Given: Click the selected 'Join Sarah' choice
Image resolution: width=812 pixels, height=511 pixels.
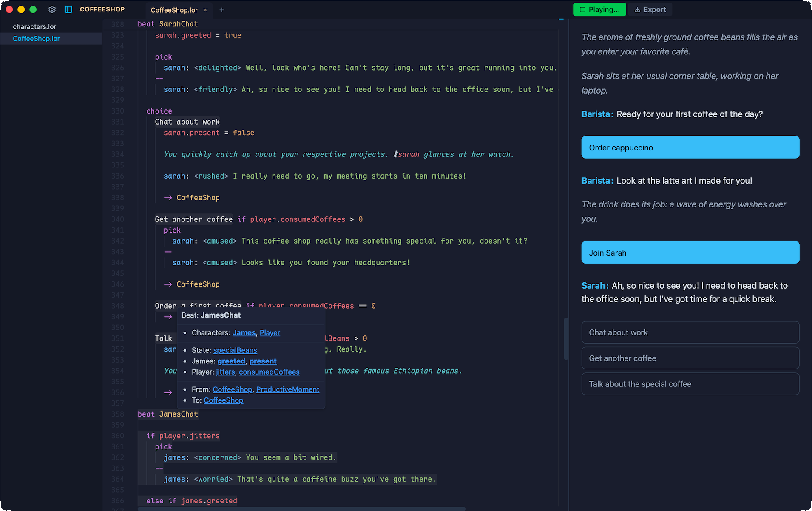Looking at the screenshot, I should coord(690,253).
